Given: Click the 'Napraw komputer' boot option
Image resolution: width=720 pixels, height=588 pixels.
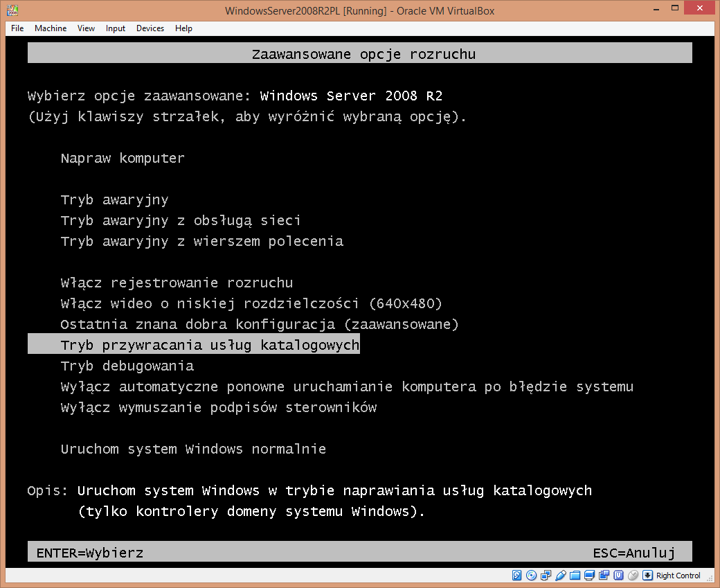Looking at the screenshot, I should point(123,159).
